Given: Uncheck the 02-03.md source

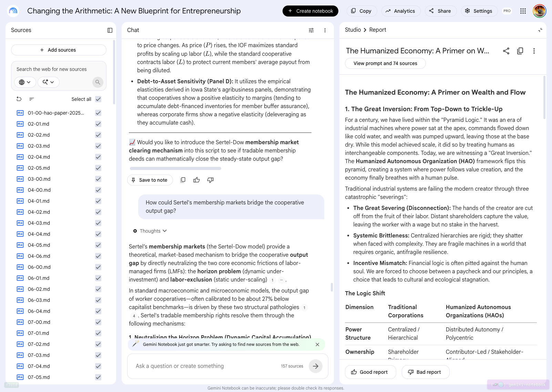Looking at the screenshot, I should (x=98, y=146).
